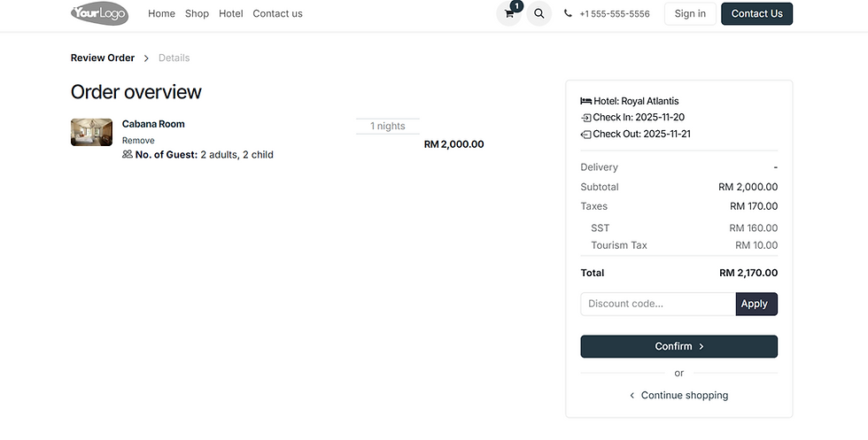This screenshot has width=868, height=440.
Task: Navigate to Contact us menu link
Action: pyautogui.click(x=277, y=14)
